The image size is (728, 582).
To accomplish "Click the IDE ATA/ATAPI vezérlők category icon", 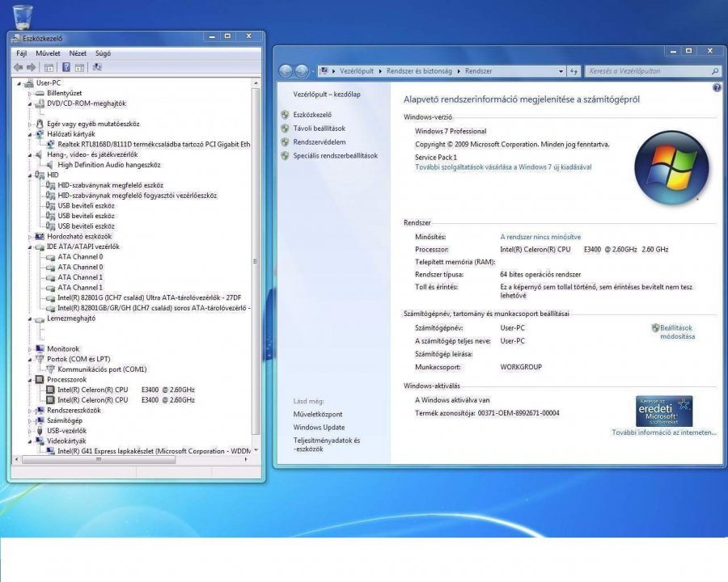I will [x=40, y=247].
